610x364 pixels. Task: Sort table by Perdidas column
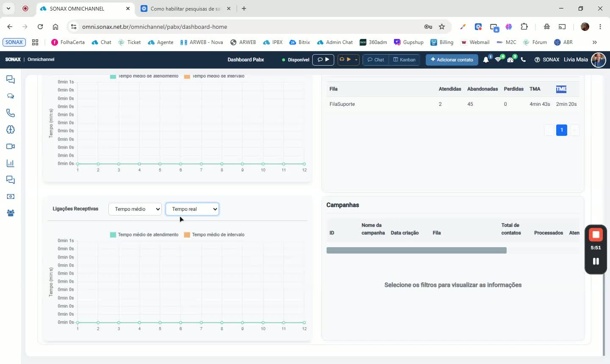(514, 89)
